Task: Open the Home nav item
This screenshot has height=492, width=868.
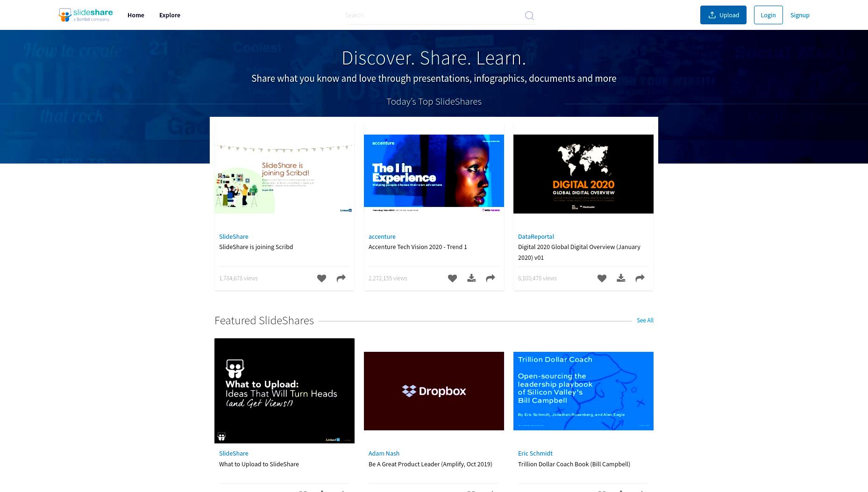Action: pos(136,15)
